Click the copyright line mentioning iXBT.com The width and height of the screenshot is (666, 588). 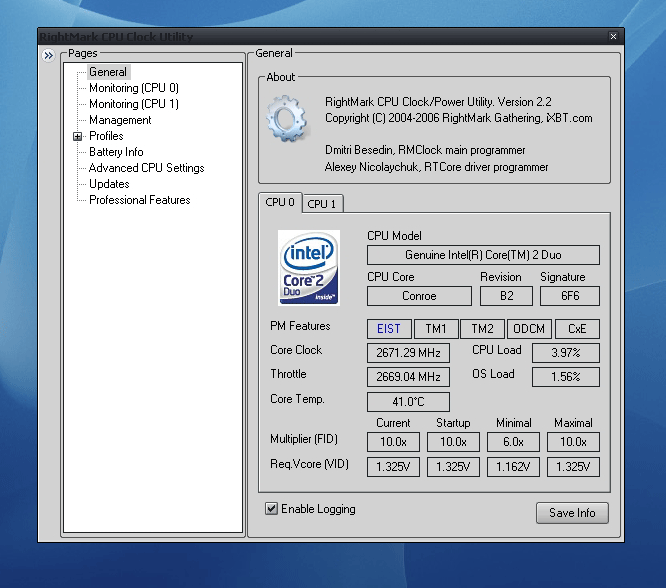459,118
